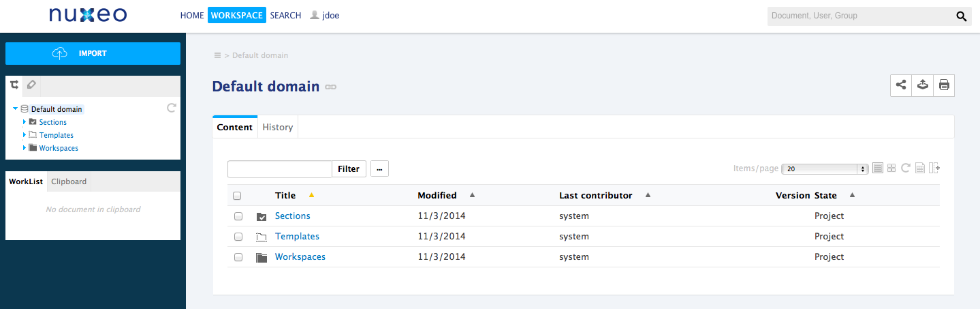This screenshot has width=980, height=309.
Task: Click the search magnifier icon
Action: 961,16
